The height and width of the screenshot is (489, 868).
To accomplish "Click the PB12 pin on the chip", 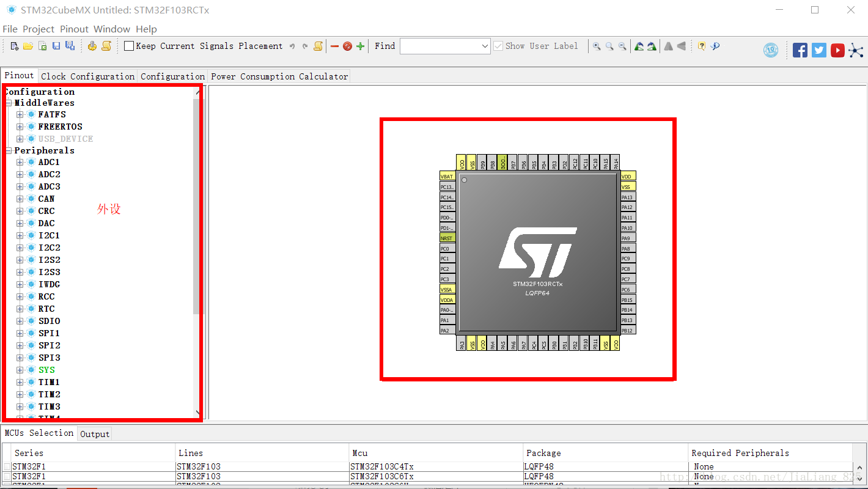I will pyautogui.click(x=628, y=330).
